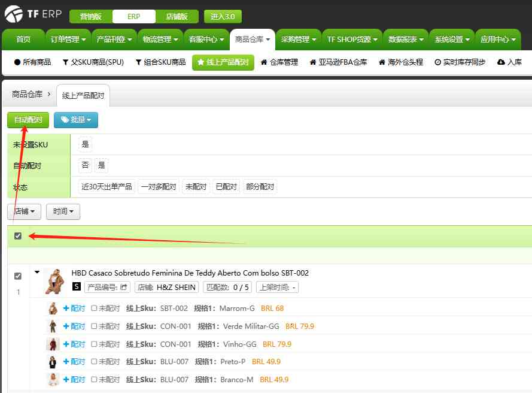Click the TF ERP logo
The width and height of the screenshot is (532, 393).
(33, 13)
